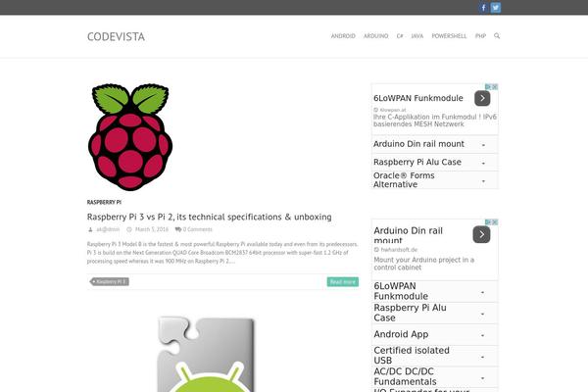
Task: Open the Twitter social icon
Action: (x=496, y=8)
